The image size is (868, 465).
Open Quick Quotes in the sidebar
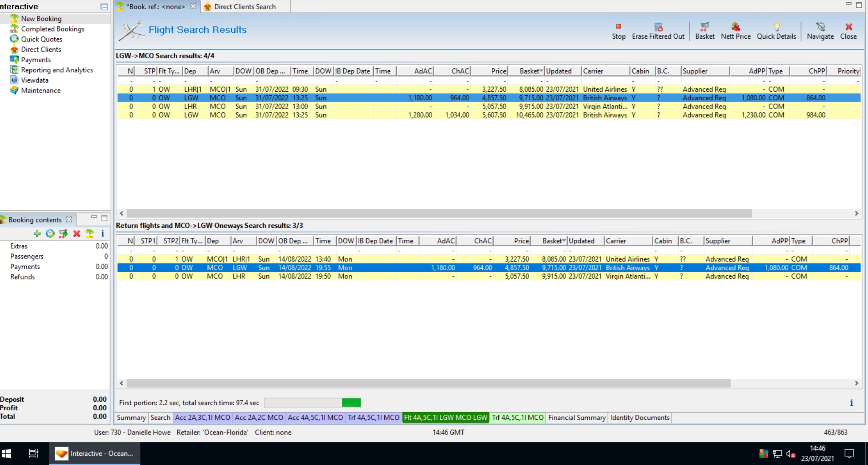click(41, 39)
